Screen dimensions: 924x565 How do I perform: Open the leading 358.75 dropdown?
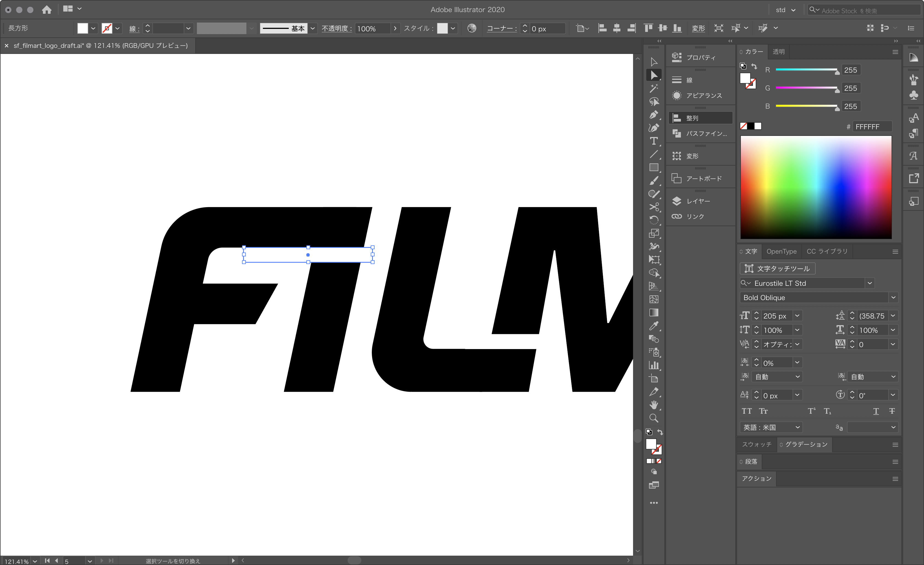click(x=893, y=316)
